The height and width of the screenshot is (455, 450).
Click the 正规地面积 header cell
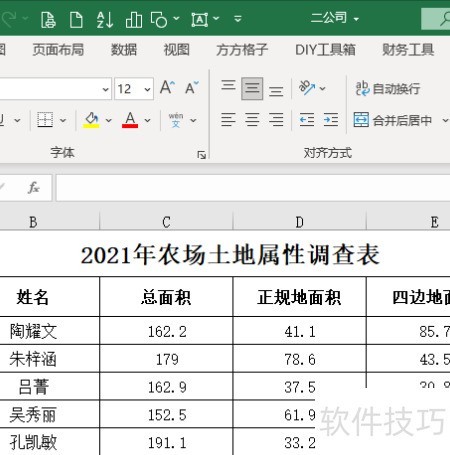point(300,297)
